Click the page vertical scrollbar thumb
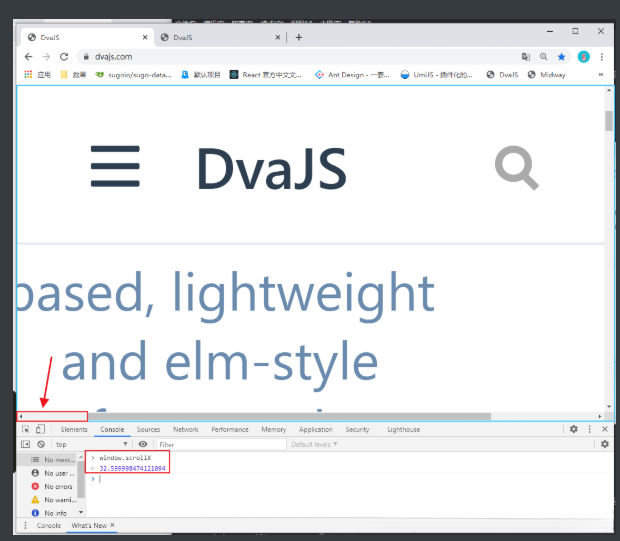620x541 pixels. click(x=609, y=121)
